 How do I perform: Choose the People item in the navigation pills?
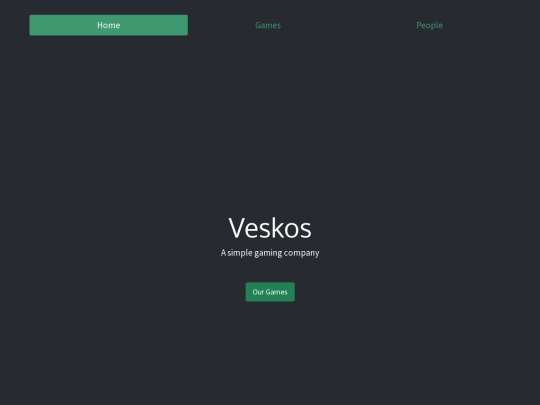tap(429, 25)
